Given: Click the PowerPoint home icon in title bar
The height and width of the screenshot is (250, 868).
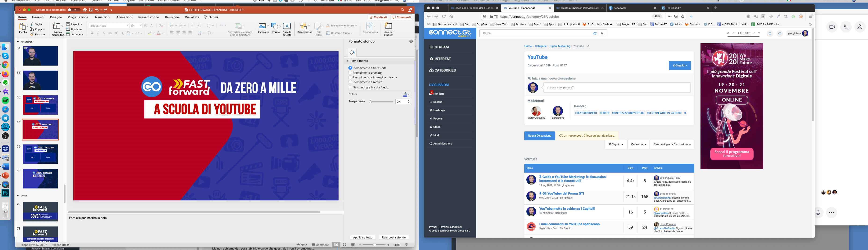Looking at the screenshot, I should (x=85, y=10).
